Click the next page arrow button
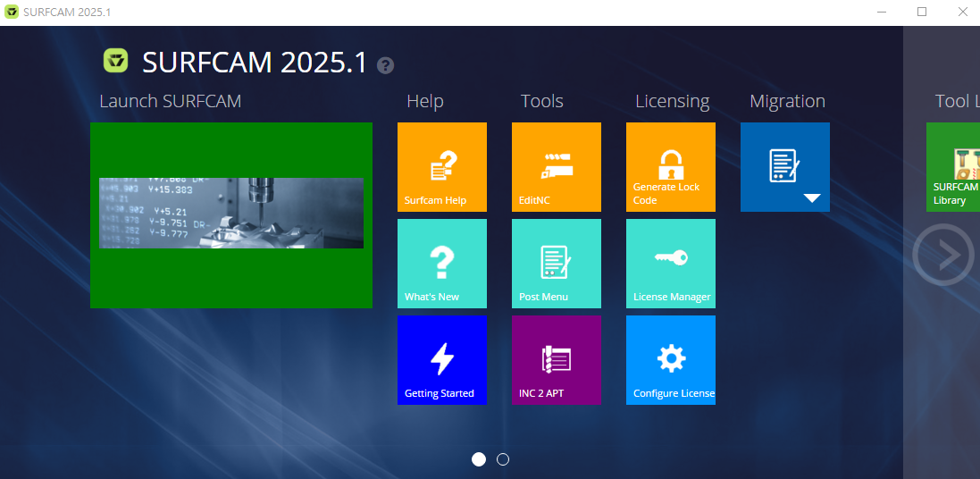This screenshot has width=980, height=479. tap(944, 255)
